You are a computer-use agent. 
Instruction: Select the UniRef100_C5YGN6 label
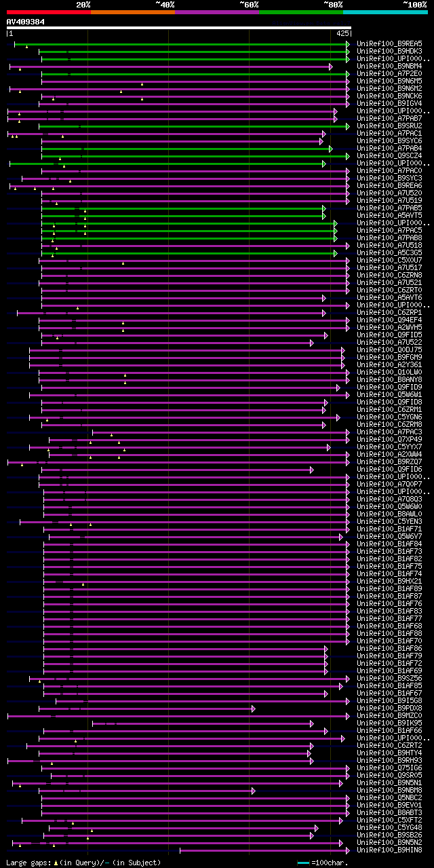(389, 417)
